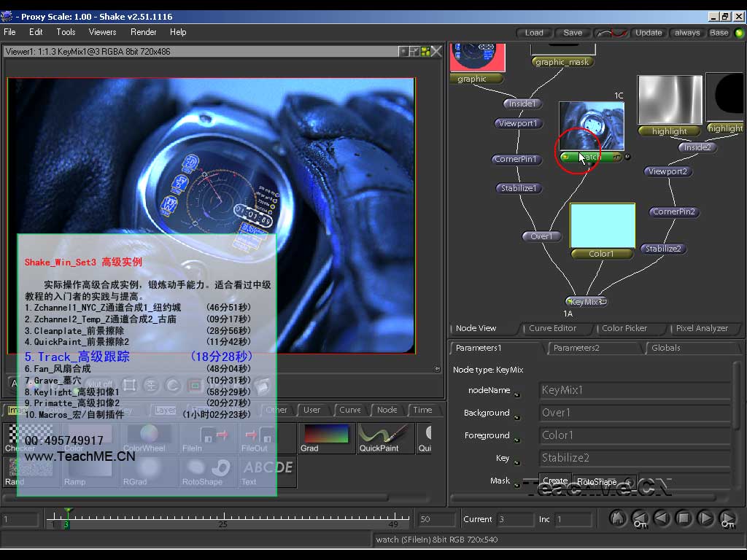The width and height of the screenshot is (747, 560).
Task: Click the nodeName input field
Action: pyautogui.click(x=635, y=390)
